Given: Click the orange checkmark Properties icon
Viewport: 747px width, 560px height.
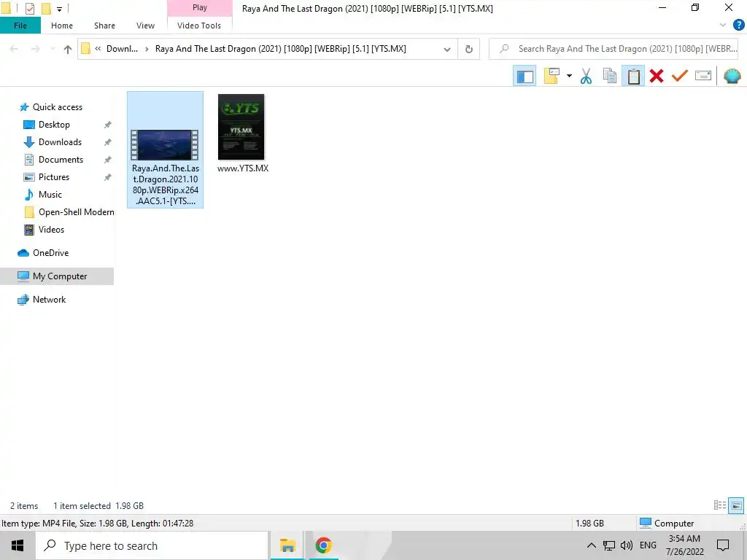Looking at the screenshot, I should coord(679,76).
